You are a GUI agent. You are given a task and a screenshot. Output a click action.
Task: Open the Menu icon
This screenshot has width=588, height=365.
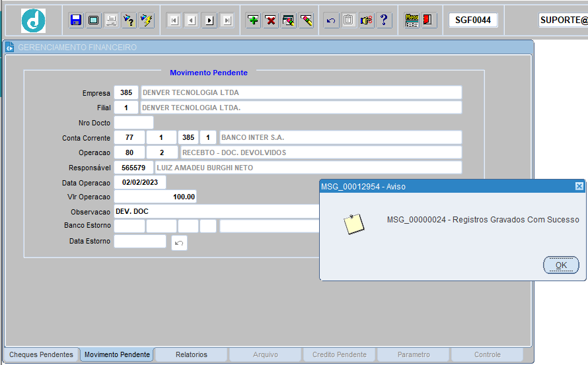[x=412, y=20]
